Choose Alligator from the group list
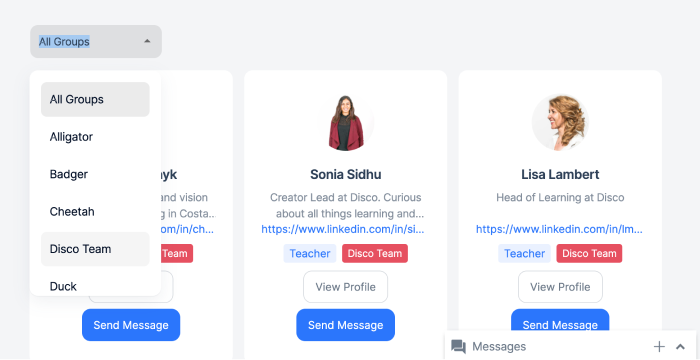Viewport: 700px width, 360px height. [x=95, y=137]
